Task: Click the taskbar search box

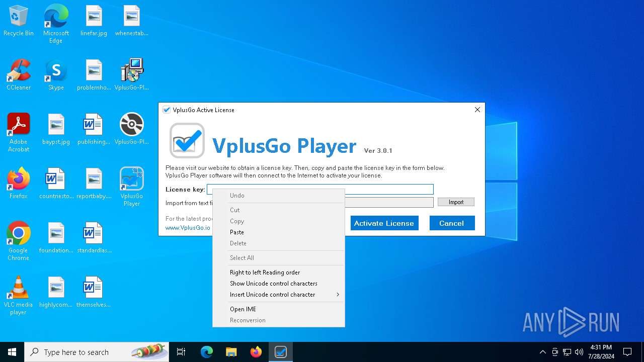Action: pos(97,352)
